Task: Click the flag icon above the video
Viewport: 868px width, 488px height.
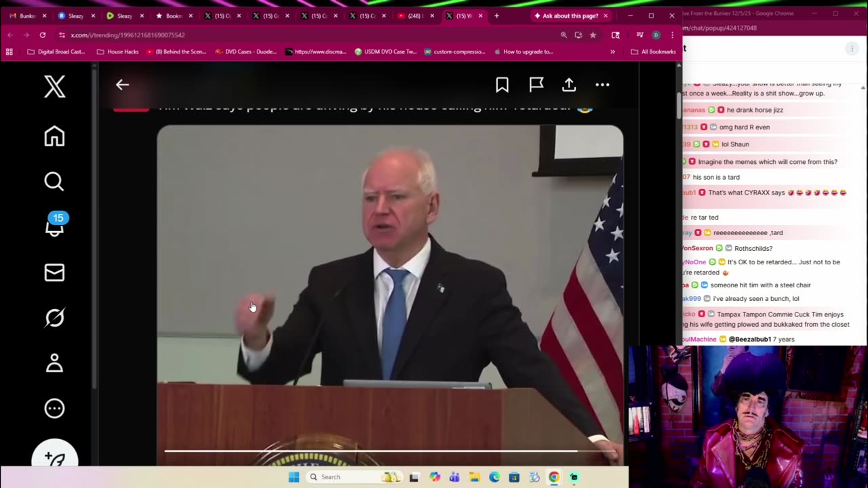Action: click(x=536, y=85)
